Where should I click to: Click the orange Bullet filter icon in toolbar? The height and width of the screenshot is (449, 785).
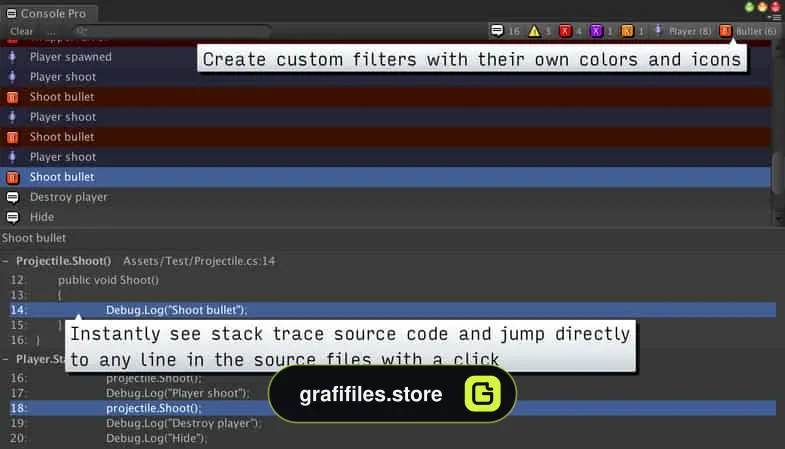[725, 31]
